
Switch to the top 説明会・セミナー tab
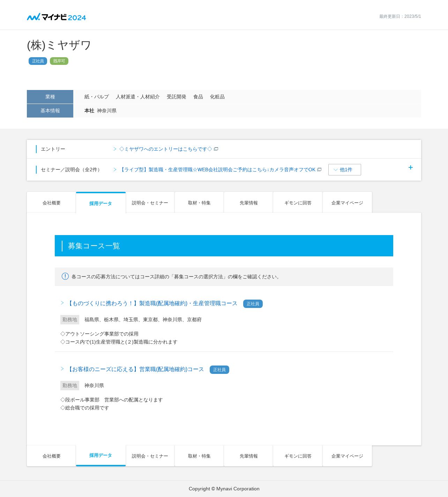(x=150, y=202)
